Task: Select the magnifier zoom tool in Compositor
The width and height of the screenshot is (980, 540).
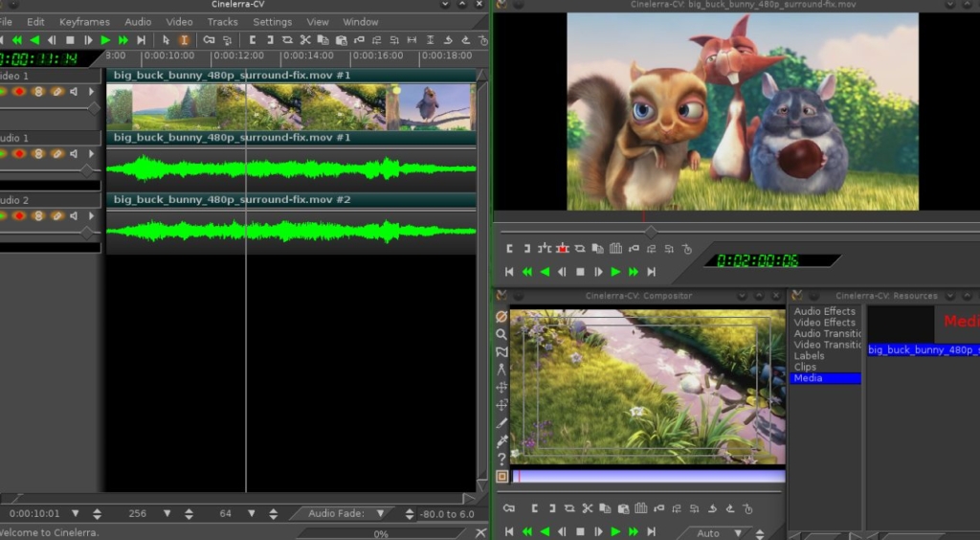Action: tap(501, 334)
